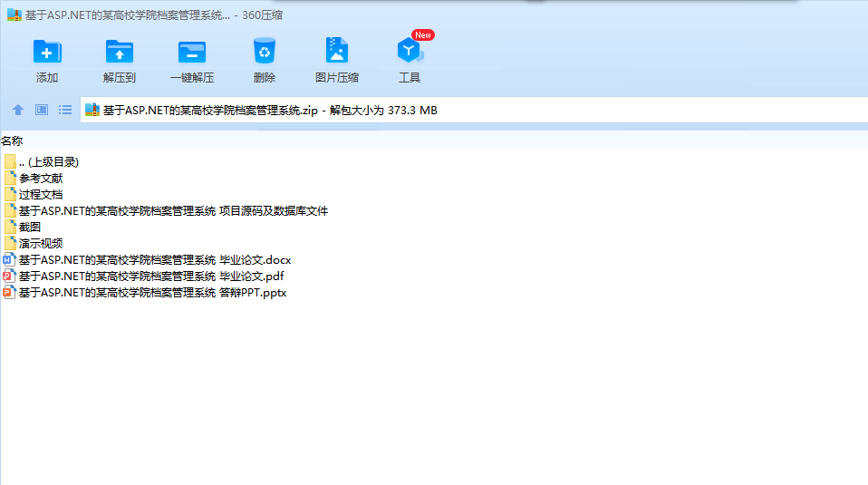
Task: Select the 毕业论文.docx file name
Action: (x=155, y=259)
